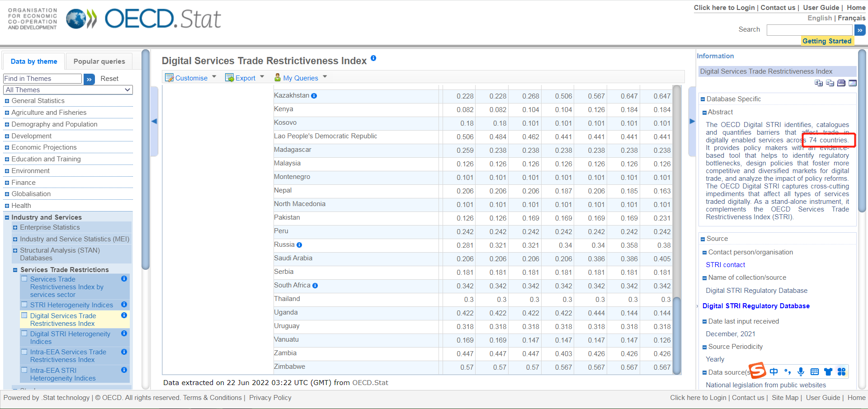Collapse the left theme panel with arrow
The height and width of the screenshot is (409, 868).
(154, 121)
